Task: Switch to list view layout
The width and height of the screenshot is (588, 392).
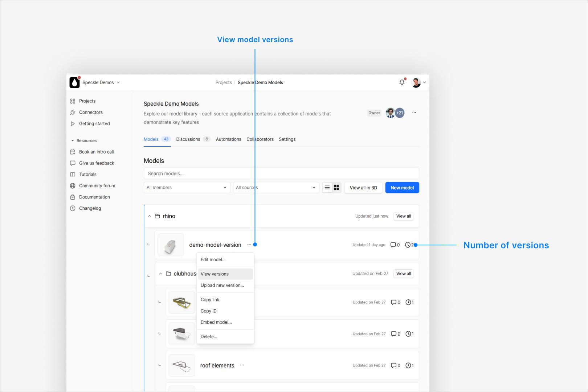Action: [x=327, y=188]
